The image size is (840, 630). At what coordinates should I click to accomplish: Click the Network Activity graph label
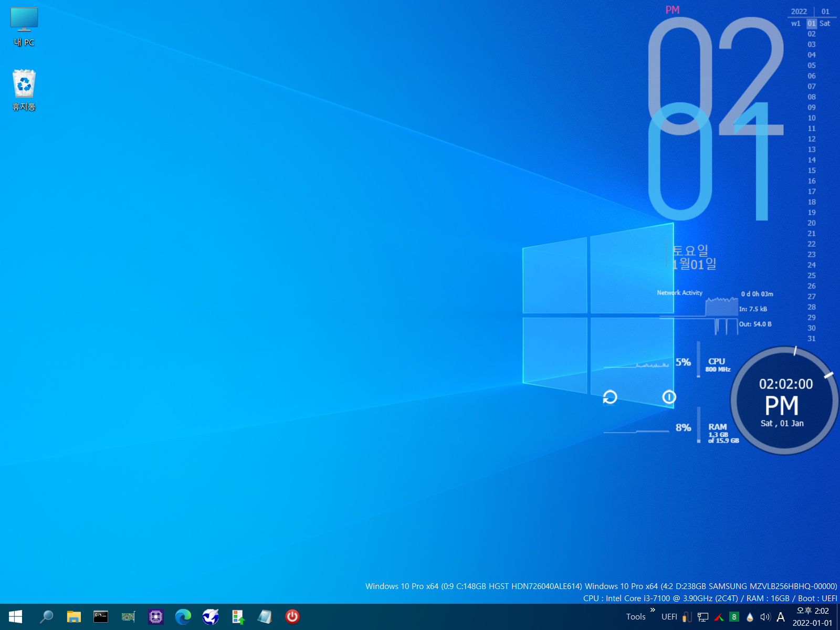point(679,292)
